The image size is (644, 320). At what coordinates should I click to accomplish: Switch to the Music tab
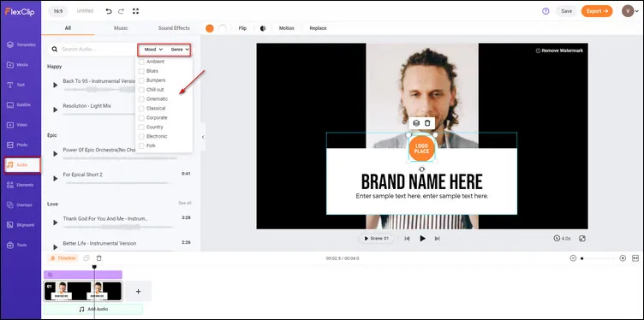pos(121,28)
